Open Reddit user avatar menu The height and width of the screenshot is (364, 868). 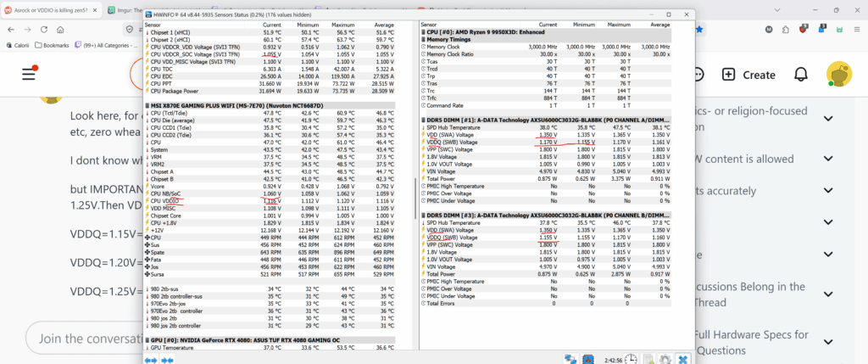click(838, 74)
